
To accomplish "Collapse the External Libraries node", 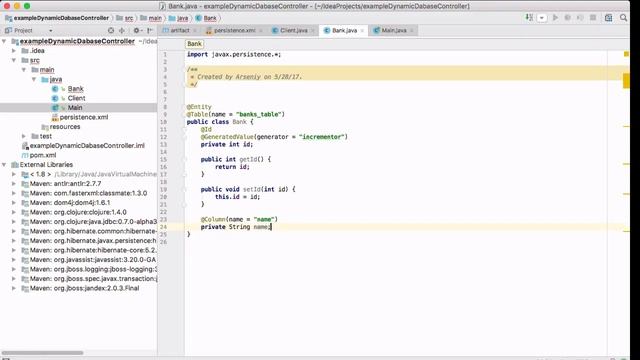I will pyautogui.click(x=4, y=164).
